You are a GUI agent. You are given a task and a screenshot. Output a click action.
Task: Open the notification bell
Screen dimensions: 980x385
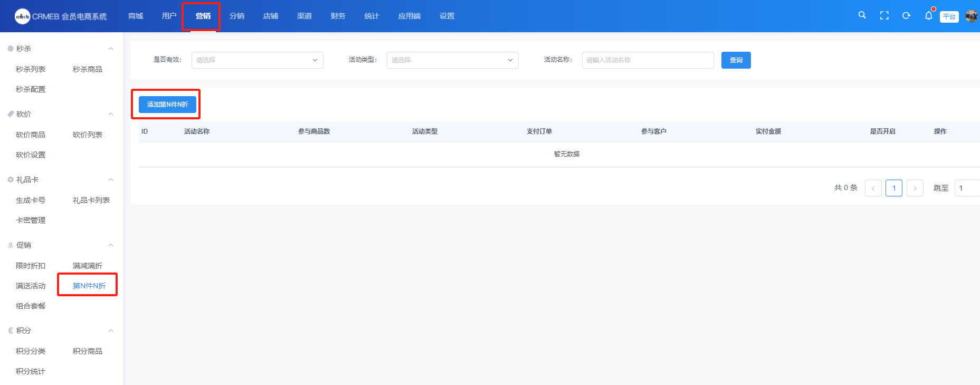click(928, 16)
